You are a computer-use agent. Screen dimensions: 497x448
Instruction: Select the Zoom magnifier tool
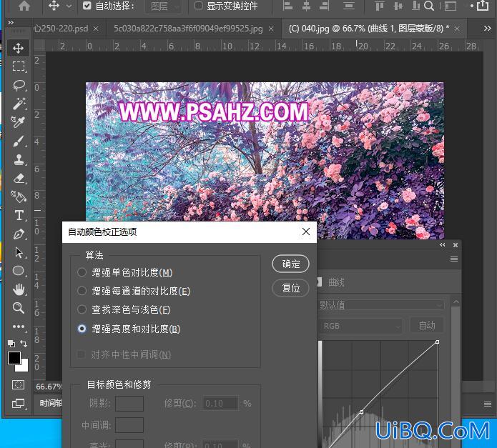coord(19,307)
